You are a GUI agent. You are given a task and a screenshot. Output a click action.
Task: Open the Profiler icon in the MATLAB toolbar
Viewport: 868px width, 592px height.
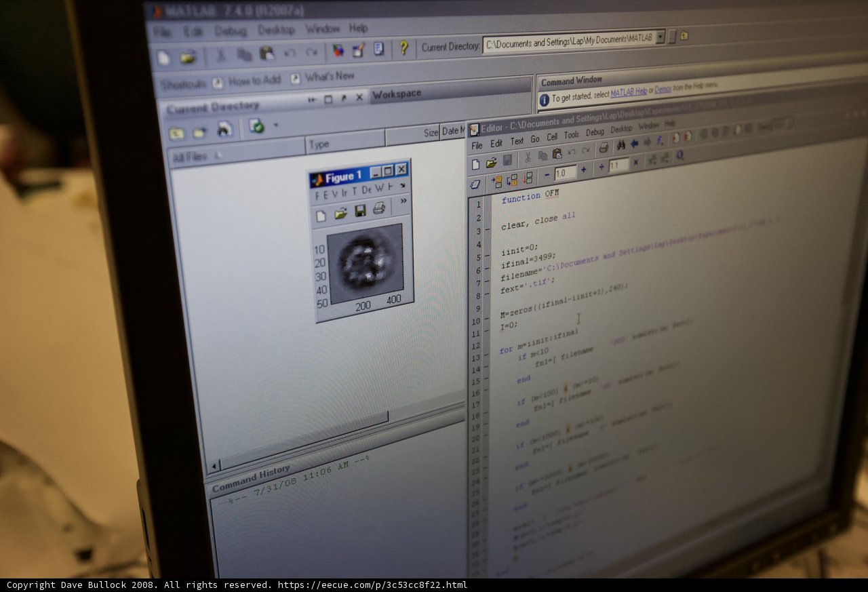coord(378,49)
